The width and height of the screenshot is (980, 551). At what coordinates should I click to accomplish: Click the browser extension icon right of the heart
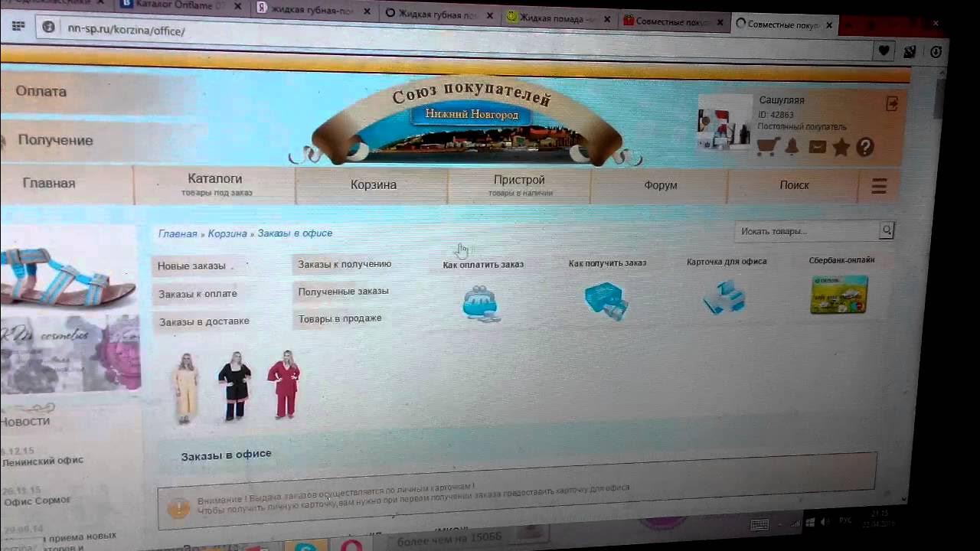tap(910, 52)
